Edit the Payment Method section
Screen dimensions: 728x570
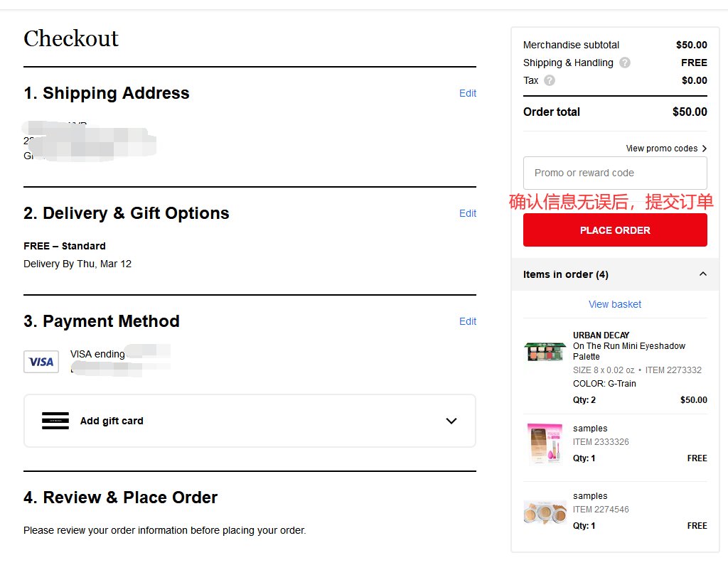pos(468,321)
